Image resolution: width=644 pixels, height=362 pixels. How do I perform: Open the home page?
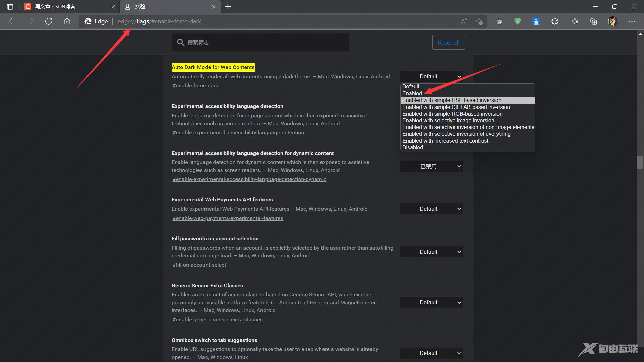click(x=67, y=21)
